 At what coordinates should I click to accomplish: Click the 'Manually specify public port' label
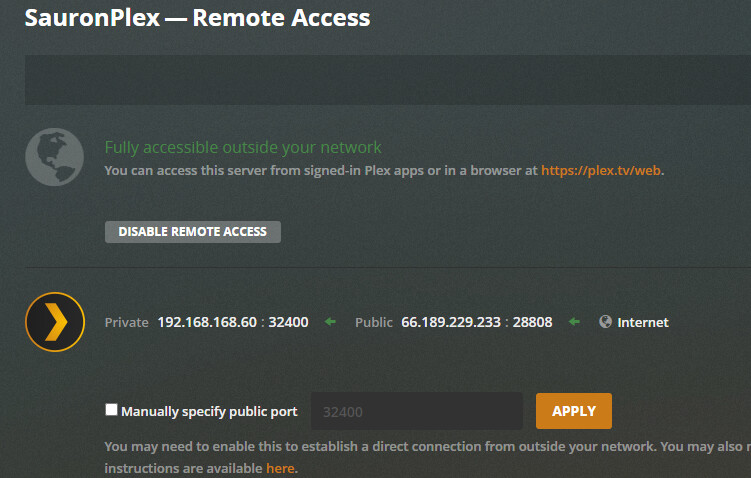(209, 411)
